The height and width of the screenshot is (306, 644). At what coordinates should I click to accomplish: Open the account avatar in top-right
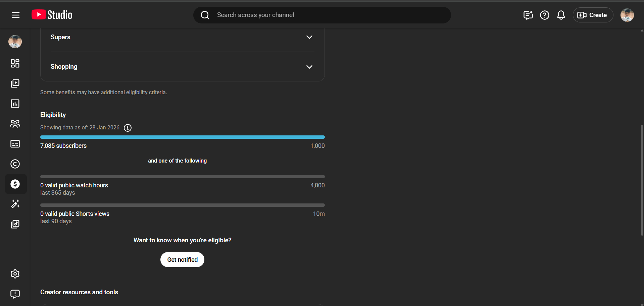(627, 15)
